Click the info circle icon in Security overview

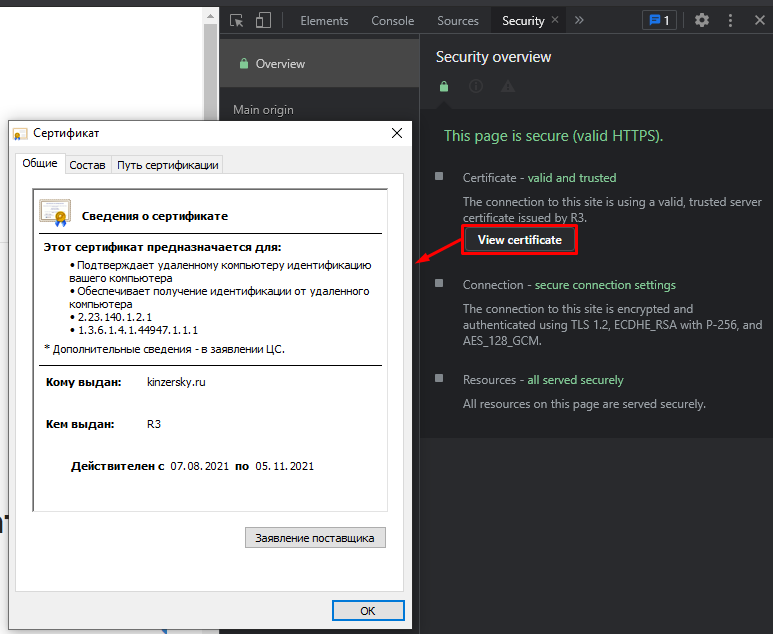(476, 87)
